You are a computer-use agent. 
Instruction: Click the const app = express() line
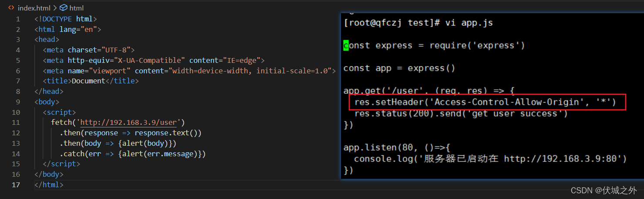(399, 68)
